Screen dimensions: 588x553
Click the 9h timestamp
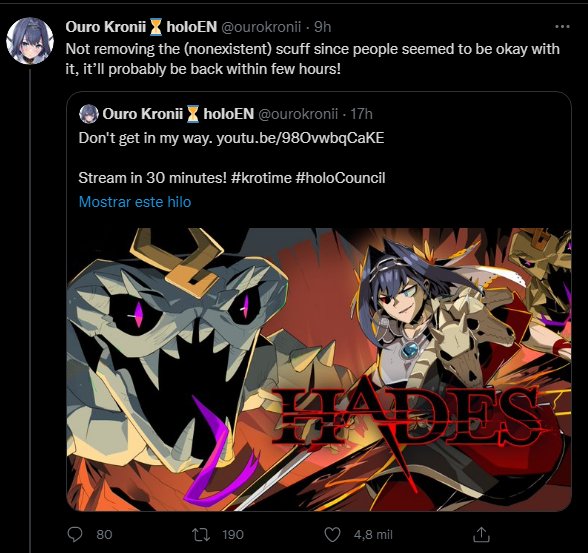tap(322, 27)
